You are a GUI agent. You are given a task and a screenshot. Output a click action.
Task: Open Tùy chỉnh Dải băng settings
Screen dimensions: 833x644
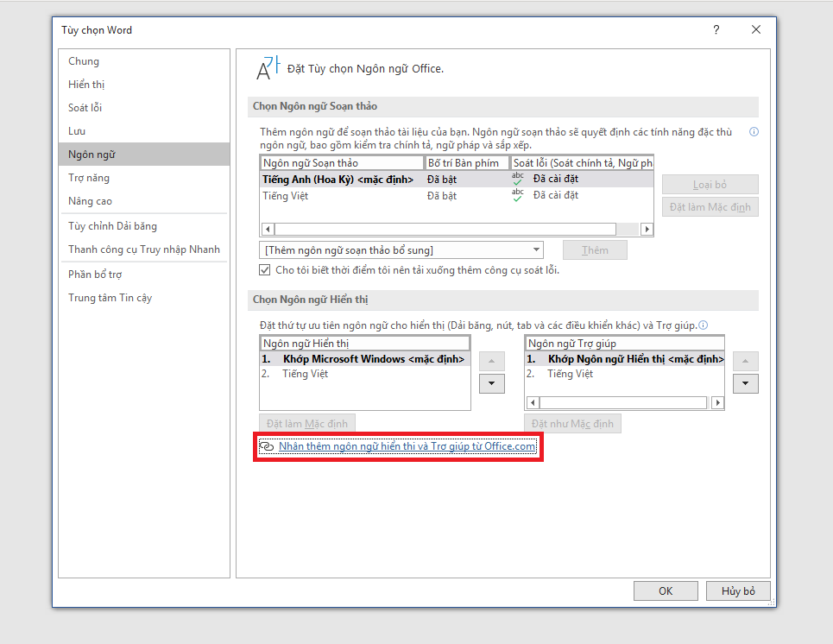113,226
